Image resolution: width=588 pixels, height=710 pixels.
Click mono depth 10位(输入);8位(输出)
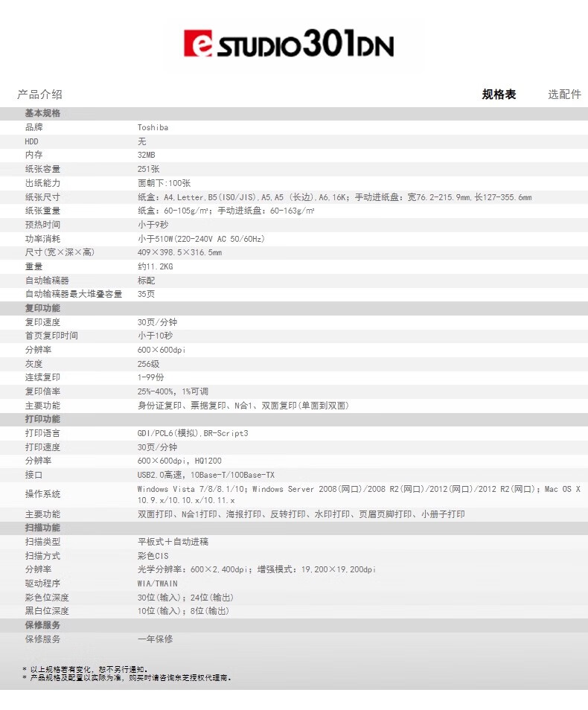click(x=183, y=611)
